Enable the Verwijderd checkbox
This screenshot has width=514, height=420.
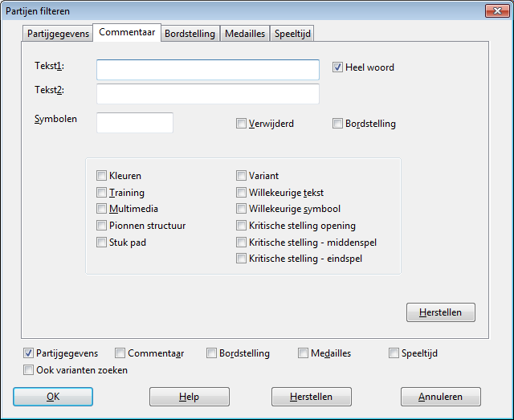point(242,124)
